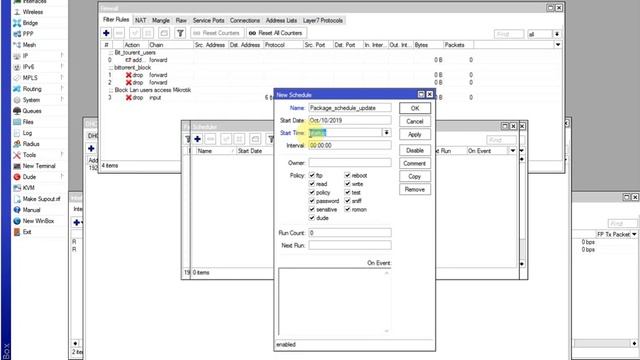Expand the Dude submenu arrow

click(62, 177)
